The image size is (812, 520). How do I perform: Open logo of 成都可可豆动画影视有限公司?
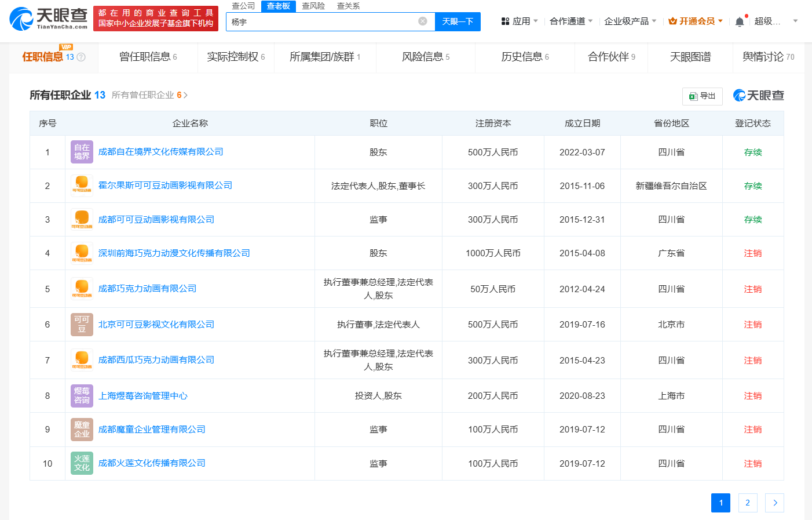tap(82, 219)
